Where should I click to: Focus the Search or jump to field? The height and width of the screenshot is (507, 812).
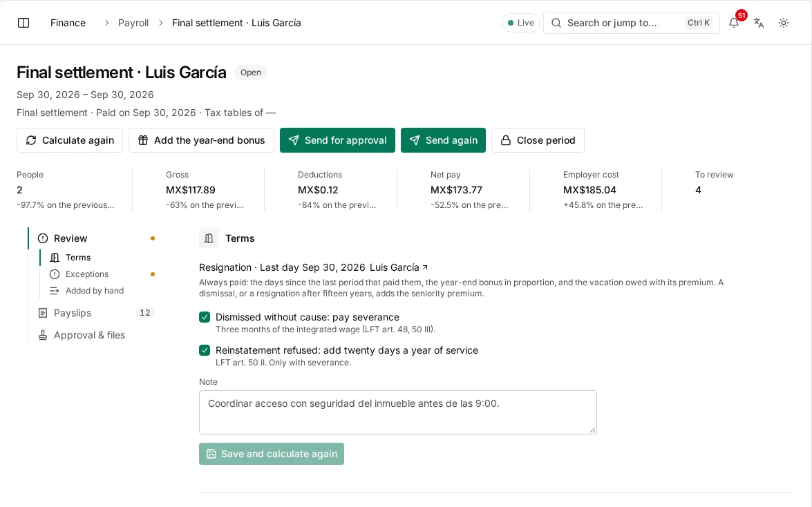tap(631, 23)
